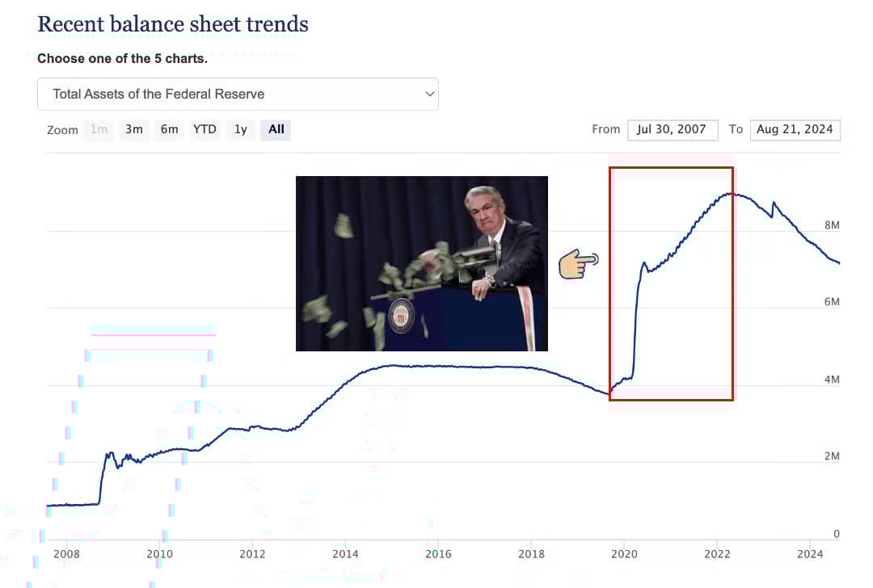Click the 2020 x-axis label
This screenshot has width=873, height=588.
[624, 554]
